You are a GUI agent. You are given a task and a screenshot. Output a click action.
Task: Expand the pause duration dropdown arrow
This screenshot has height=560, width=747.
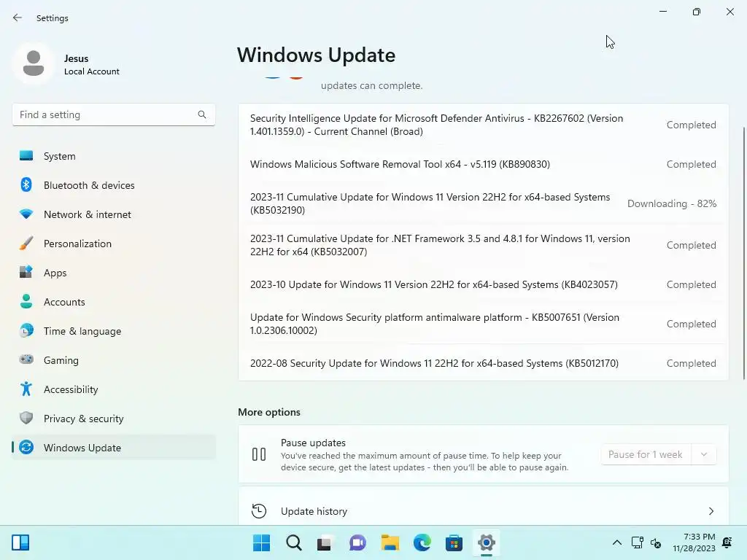[x=704, y=454]
